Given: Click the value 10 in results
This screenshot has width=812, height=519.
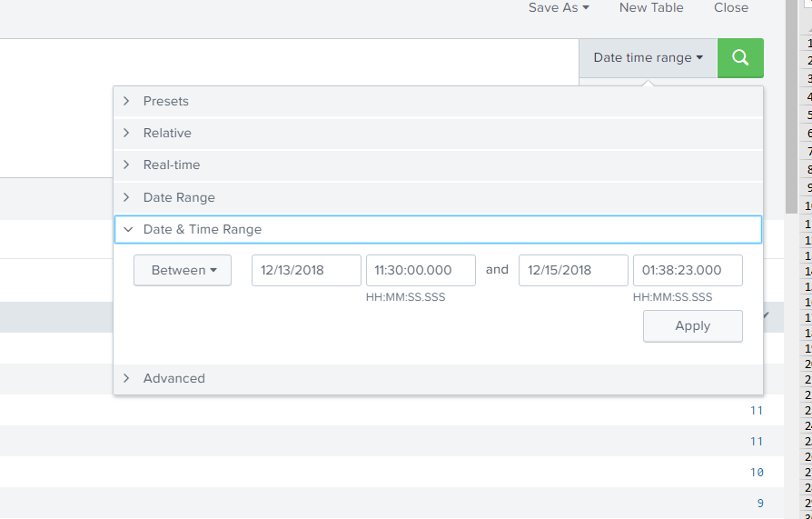Looking at the screenshot, I should click(x=757, y=473).
